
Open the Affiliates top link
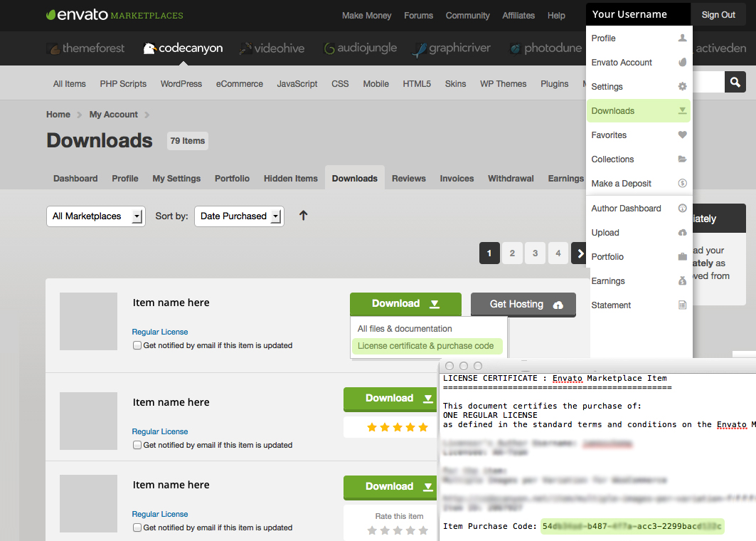tap(518, 16)
